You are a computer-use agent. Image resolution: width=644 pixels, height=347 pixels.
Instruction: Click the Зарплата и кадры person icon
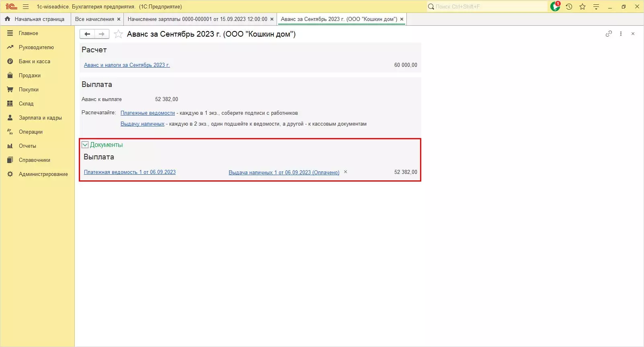pyautogui.click(x=10, y=118)
